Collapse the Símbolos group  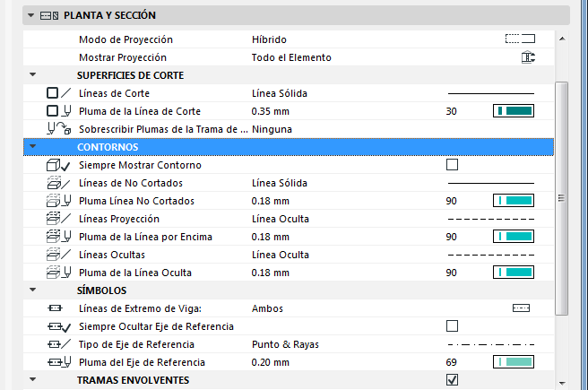33,290
